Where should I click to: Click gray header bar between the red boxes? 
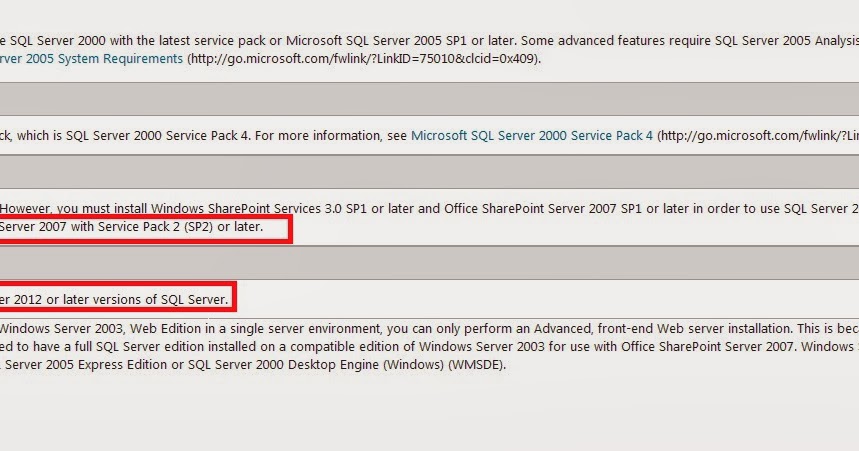click(430, 262)
